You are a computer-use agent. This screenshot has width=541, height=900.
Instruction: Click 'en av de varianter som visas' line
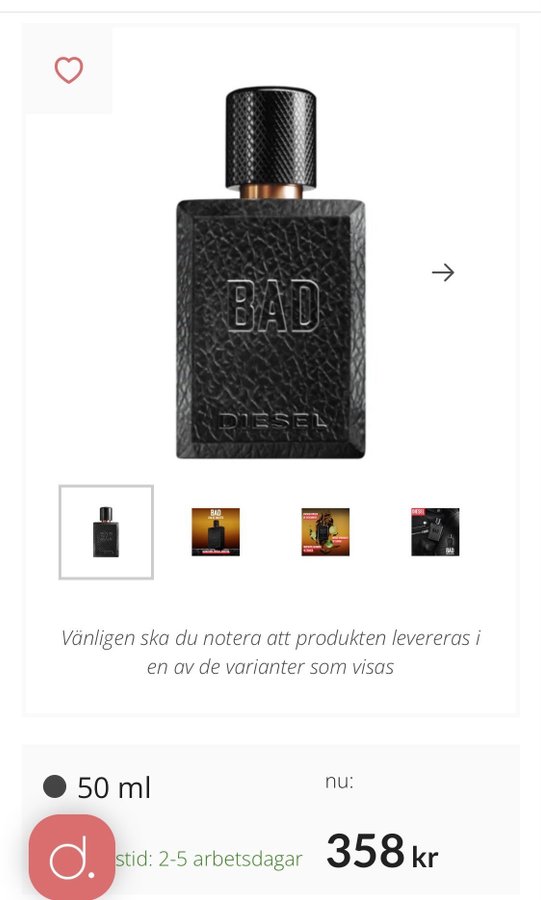pos(270,667)
